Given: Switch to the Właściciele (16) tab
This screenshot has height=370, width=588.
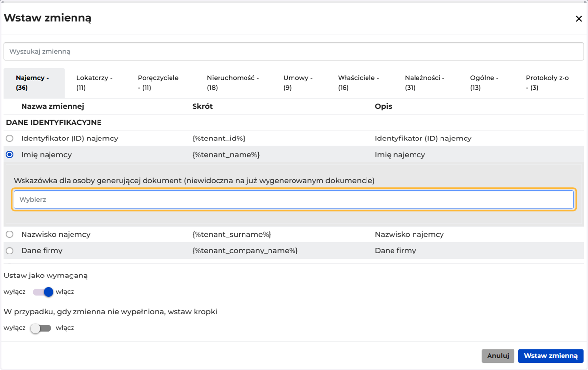Looking at the screenshot, I should [359, 83].
